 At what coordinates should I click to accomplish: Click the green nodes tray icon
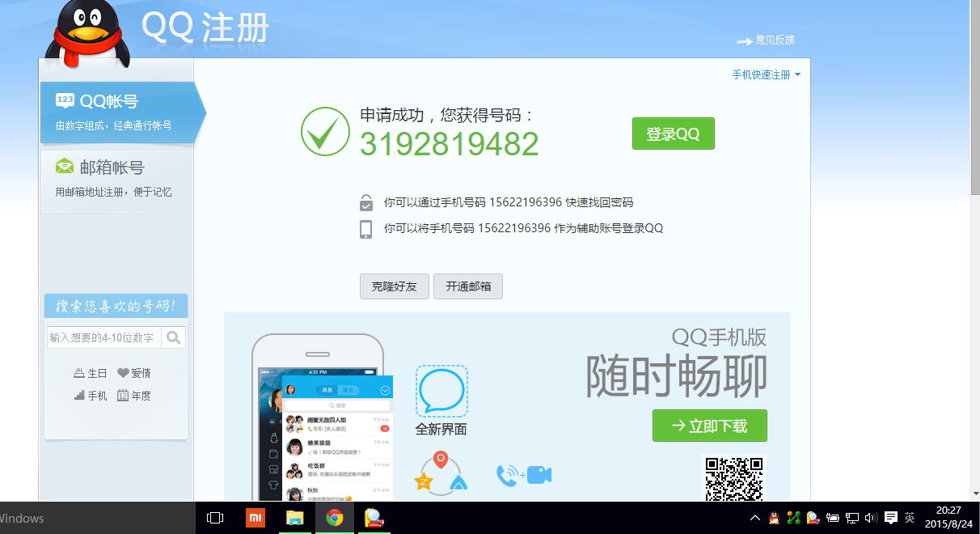793,518
